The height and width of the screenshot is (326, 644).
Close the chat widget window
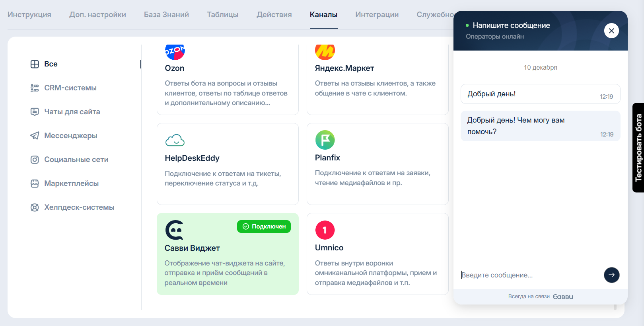[x=611, y=31]
